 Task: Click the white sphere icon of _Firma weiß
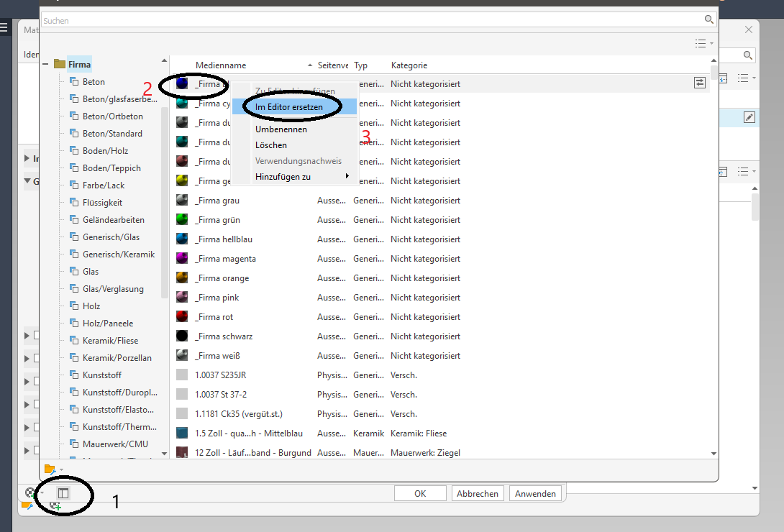pyautogui.click(x=182, y=356)
